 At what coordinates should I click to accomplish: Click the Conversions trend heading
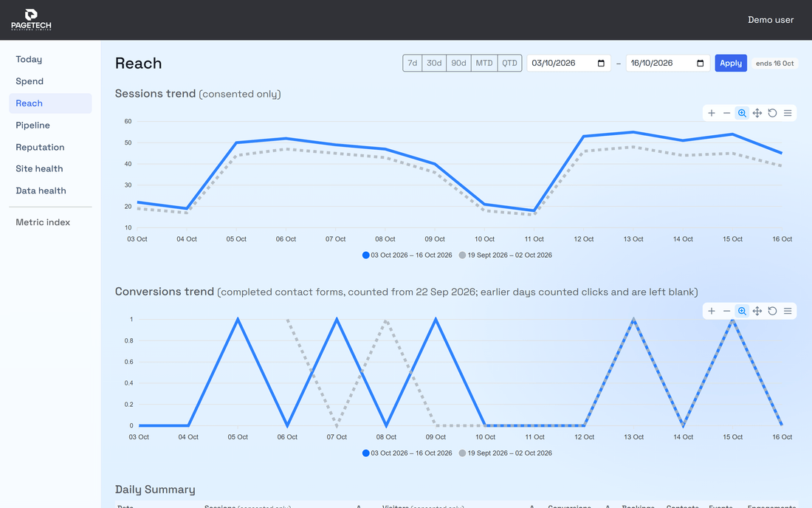407,292
